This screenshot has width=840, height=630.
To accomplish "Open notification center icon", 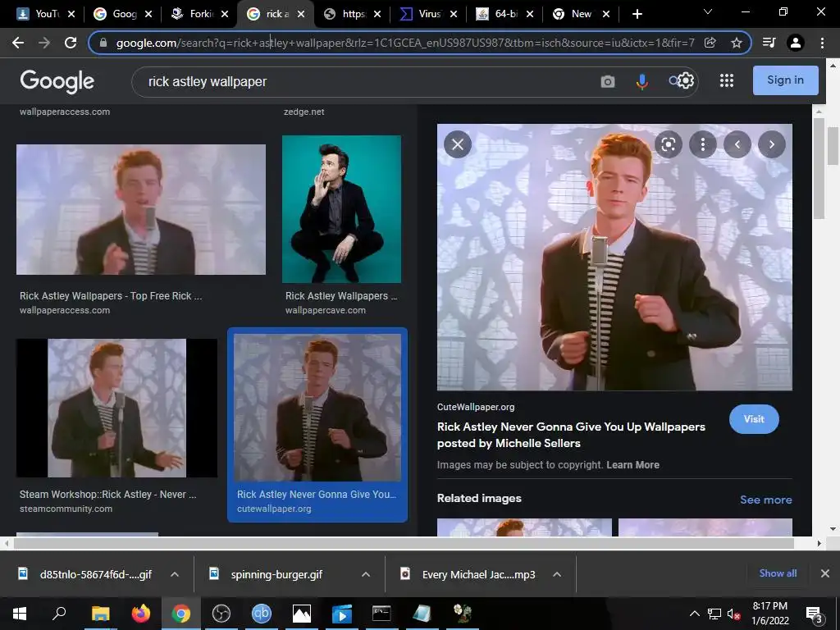I will click(814, 614).
